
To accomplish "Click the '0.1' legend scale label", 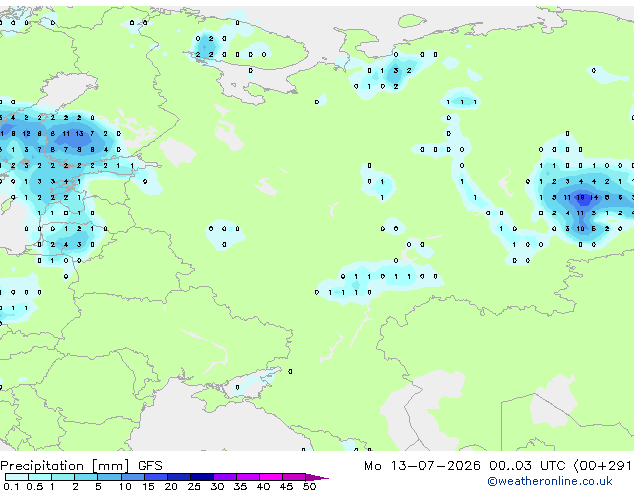I will pos(11,486).
